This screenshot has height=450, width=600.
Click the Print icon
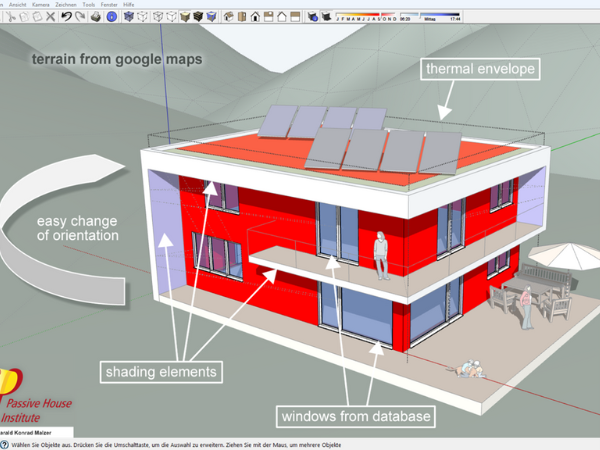point(96,16)
